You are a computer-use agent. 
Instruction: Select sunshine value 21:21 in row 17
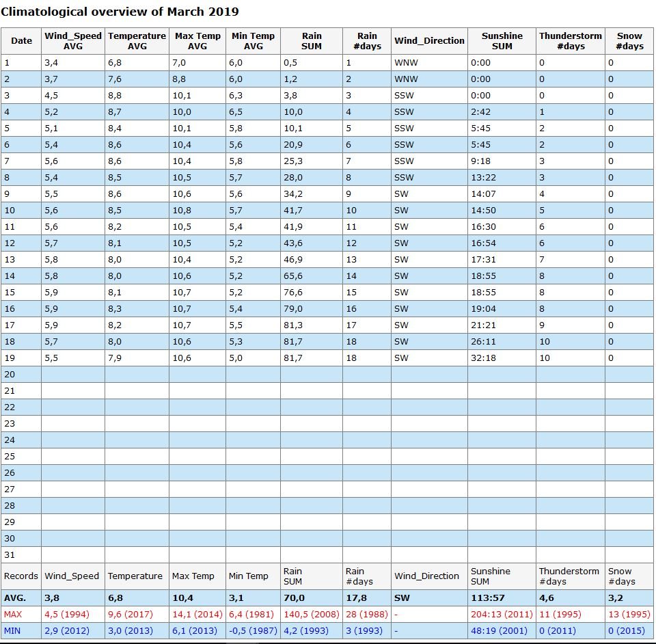pyautogui.click(x=483, y=325)
